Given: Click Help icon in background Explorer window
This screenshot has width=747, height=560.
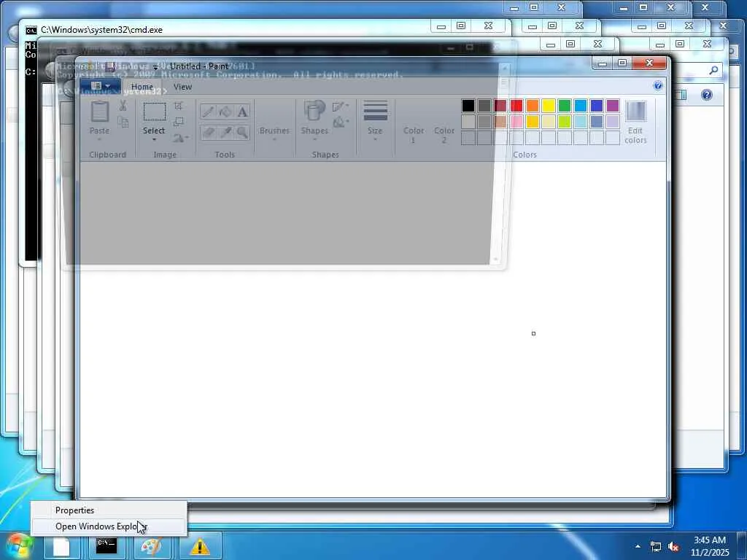Looking at the screenshot, I should [x=707, y=95].
